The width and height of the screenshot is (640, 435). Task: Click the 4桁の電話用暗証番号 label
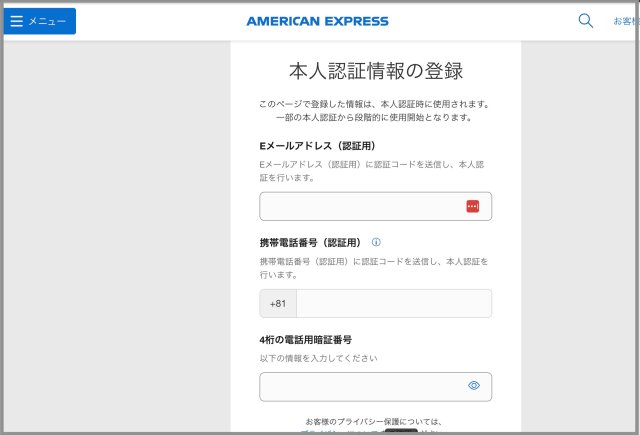(305, 340)
